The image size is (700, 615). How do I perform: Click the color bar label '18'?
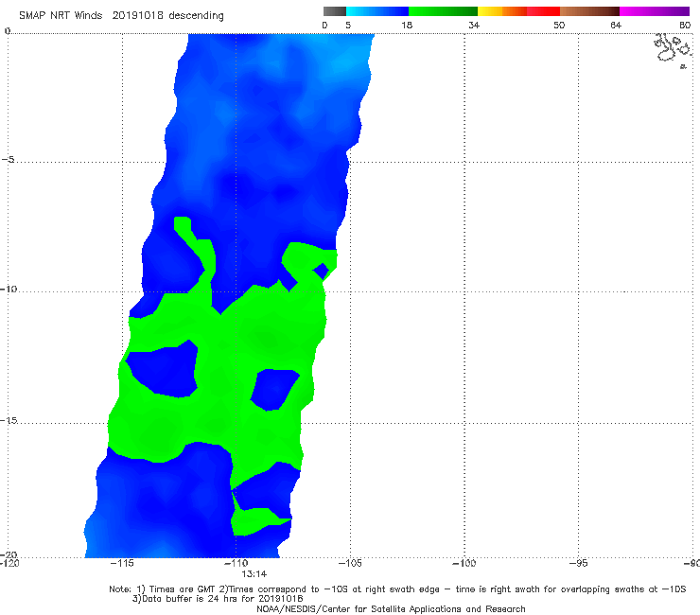(407, 26)
